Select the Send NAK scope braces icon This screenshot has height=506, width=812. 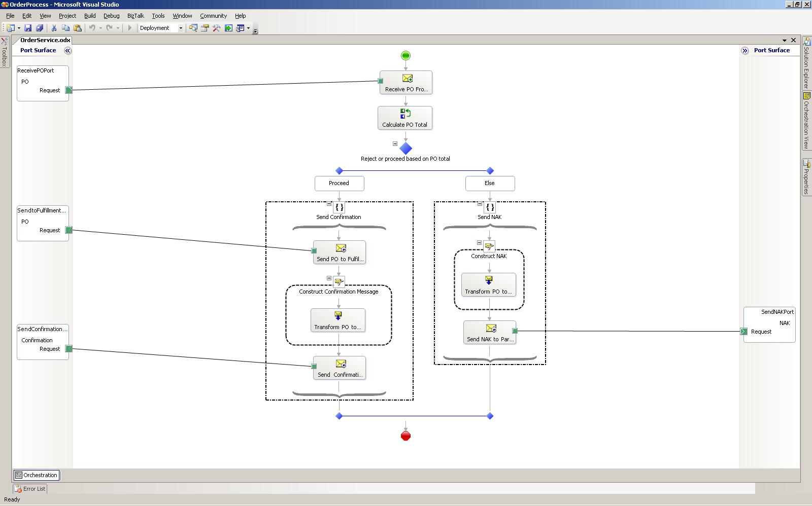click(490, 207)
